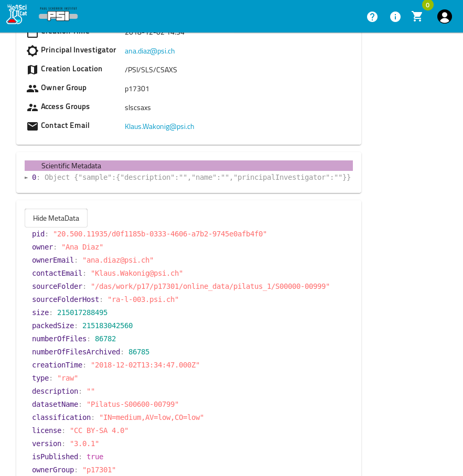Expand the Scientific Metadata object 0
This screenshot has height=476, width=463.
pos(27,178)
